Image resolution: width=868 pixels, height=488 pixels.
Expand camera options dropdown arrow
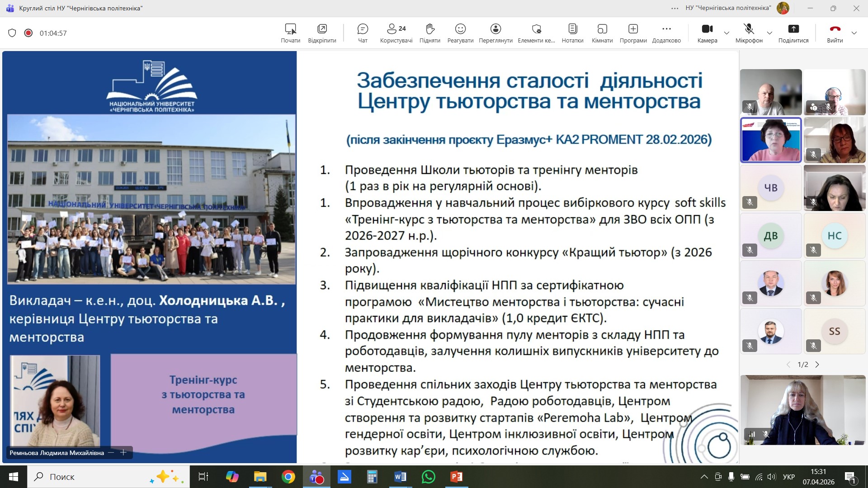pos(726,33)
